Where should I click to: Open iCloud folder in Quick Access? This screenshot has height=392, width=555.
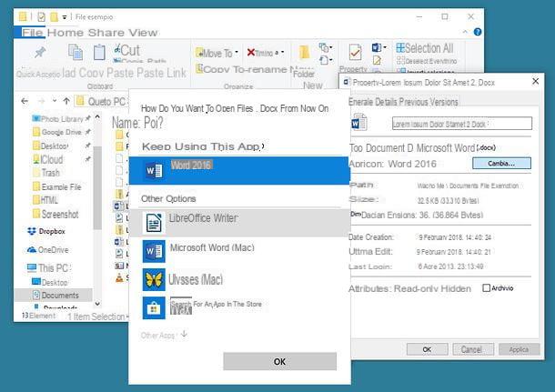point(48,159)
